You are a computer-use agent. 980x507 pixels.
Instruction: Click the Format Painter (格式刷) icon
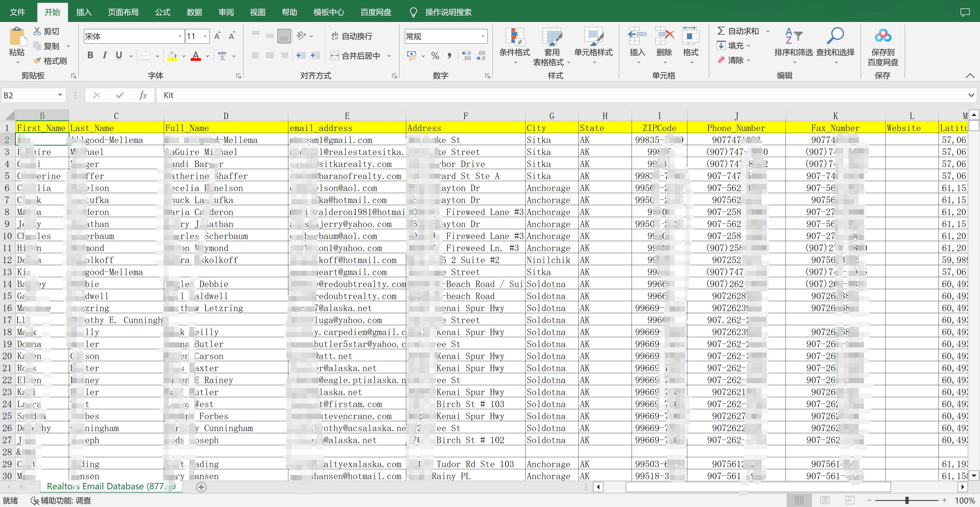[37, 61]
